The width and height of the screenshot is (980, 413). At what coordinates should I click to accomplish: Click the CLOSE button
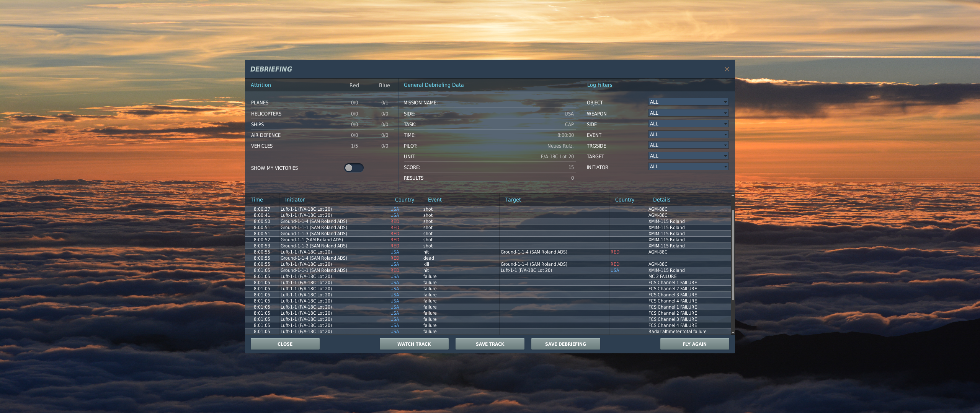(285, 344)
